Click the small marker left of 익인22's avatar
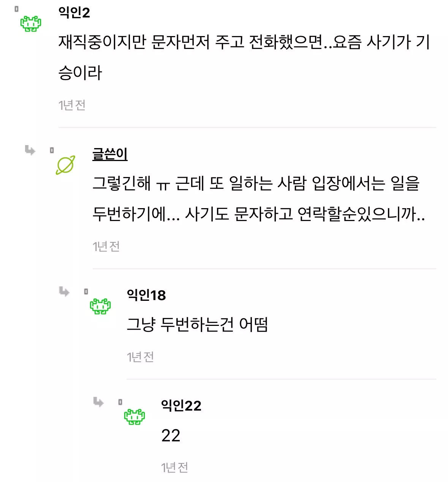This screenshot has width=448, height=482. (x=120, y=402)
